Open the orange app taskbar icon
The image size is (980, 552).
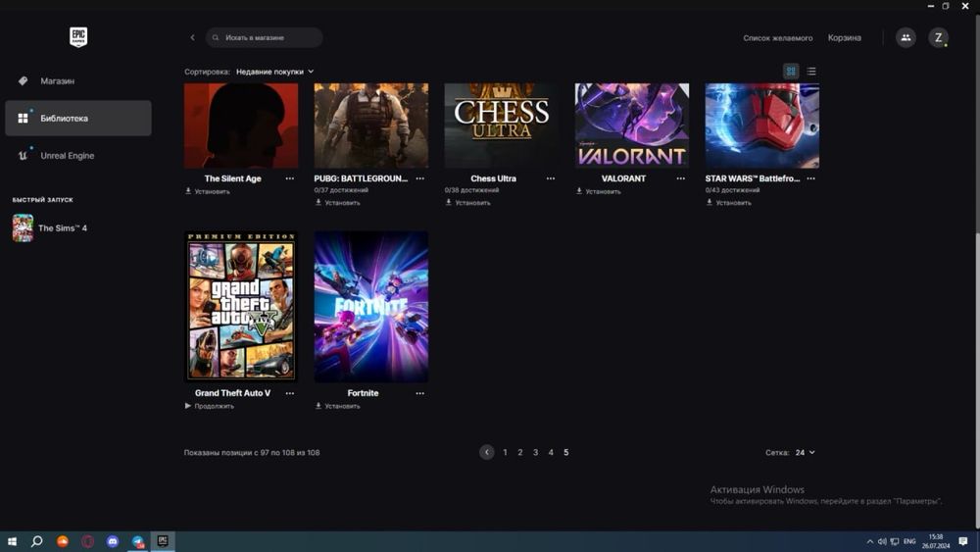tap(63, 541)
